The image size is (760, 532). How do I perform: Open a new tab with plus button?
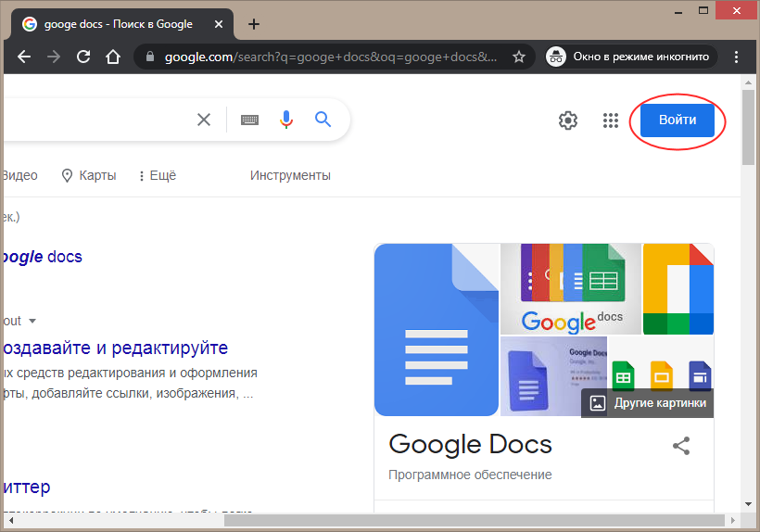point(254,24)
